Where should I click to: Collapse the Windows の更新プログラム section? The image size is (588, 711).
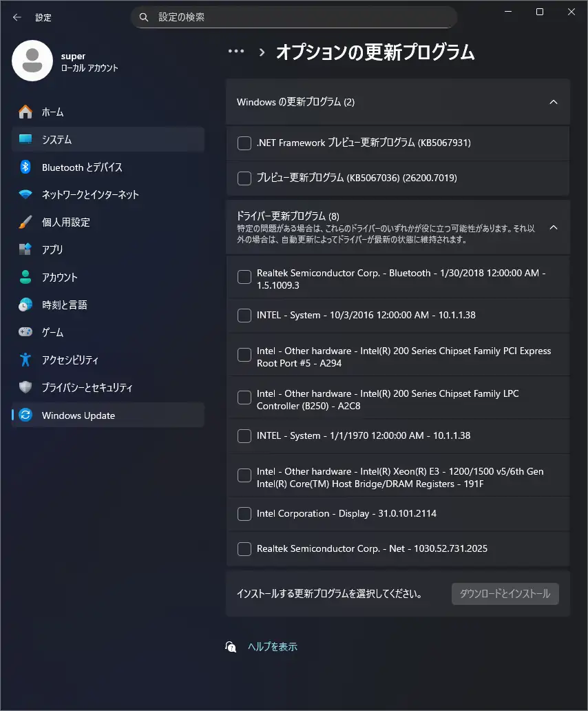(553, 102)
